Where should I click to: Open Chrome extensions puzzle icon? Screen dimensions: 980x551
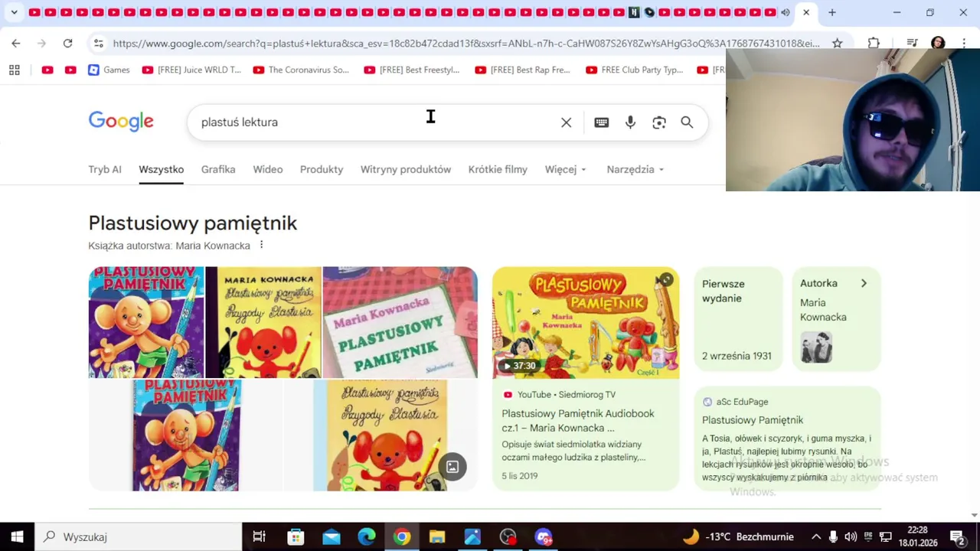pyautogui.click(x=874, y=44)
